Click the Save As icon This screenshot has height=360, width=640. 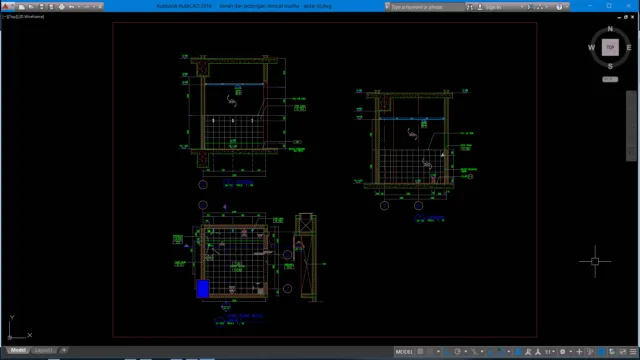51,7
